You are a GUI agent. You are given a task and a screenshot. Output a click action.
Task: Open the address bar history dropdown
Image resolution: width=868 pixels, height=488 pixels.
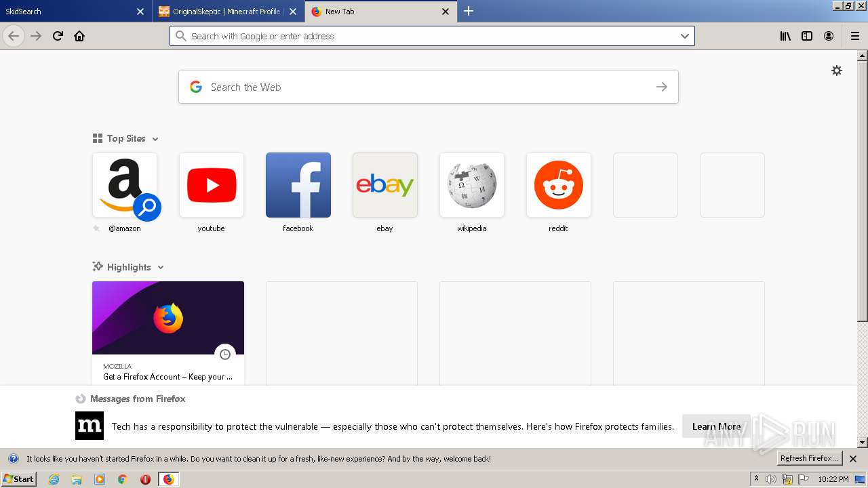(685, 36)
